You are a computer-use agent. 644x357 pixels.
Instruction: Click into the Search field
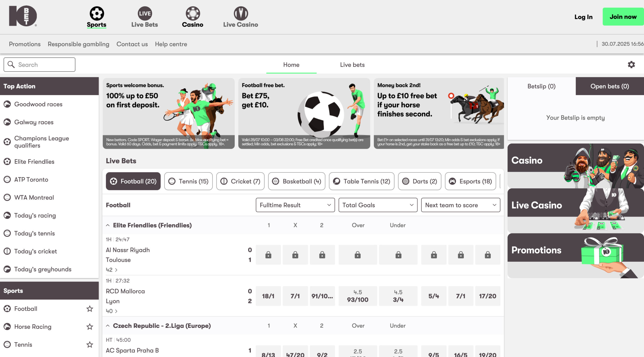39,65
